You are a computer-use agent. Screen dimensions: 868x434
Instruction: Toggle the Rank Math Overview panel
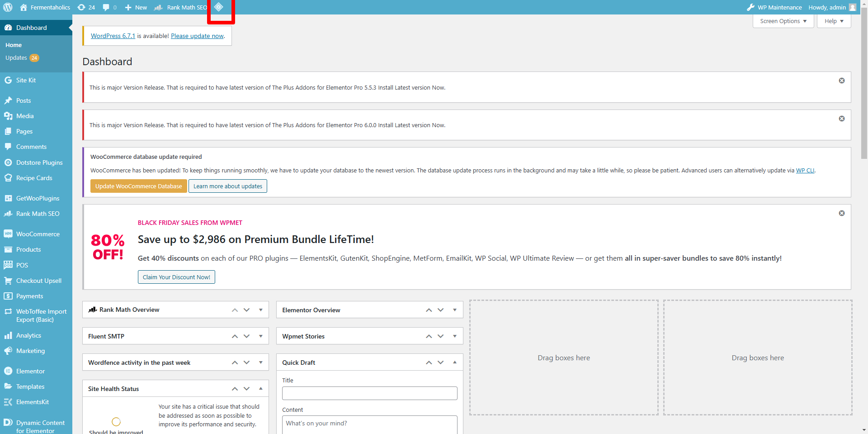click(261, 310)
